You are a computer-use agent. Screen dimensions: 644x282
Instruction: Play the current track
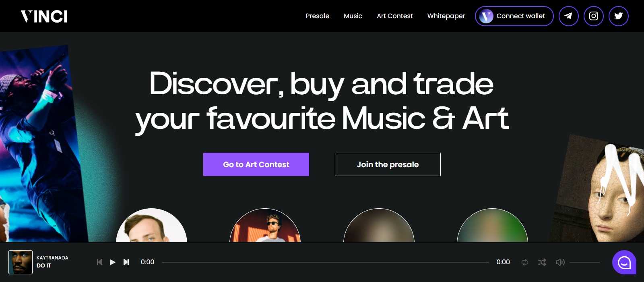tap(113, 262)
